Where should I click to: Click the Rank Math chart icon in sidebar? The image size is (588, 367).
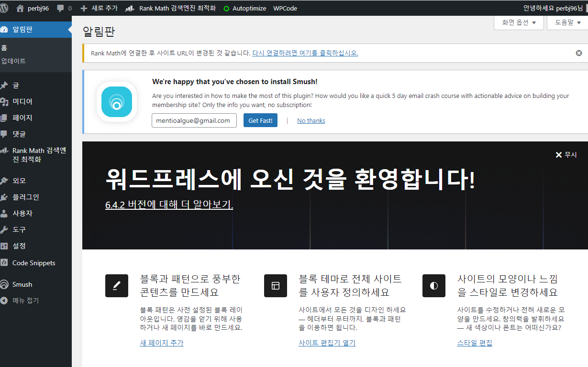pos(4,151)
